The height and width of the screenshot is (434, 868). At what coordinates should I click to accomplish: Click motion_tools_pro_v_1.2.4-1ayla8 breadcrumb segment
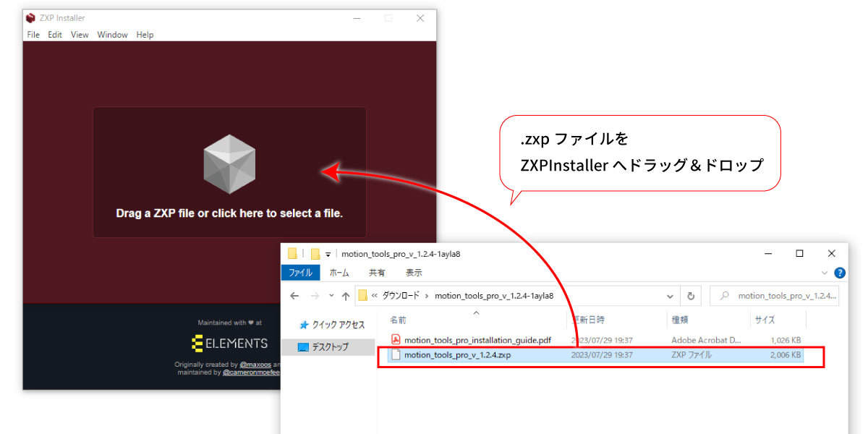click(x=494, y=296)
